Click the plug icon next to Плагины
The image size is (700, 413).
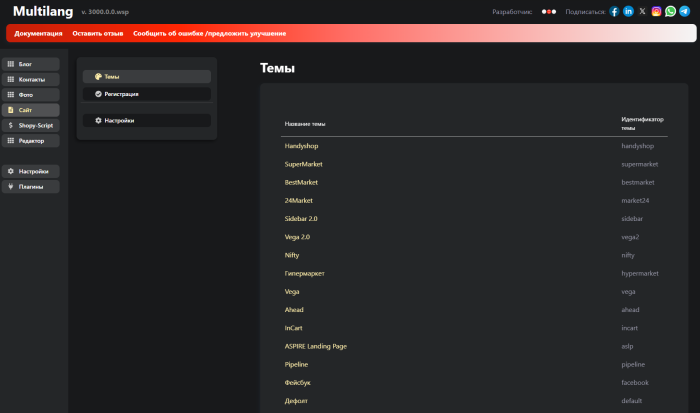[x=11, y=187]
